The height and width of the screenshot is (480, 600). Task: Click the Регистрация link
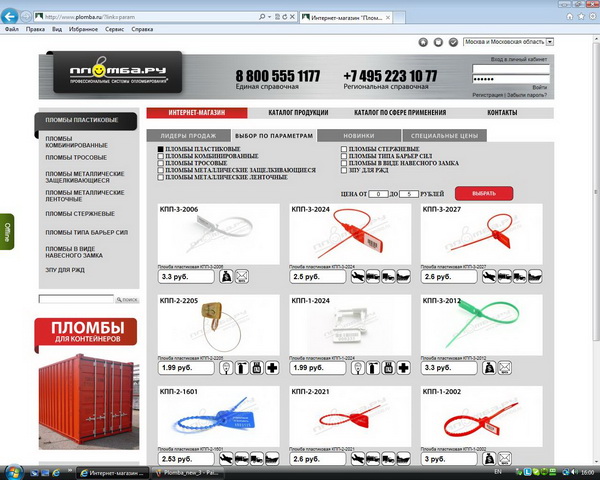488,95
